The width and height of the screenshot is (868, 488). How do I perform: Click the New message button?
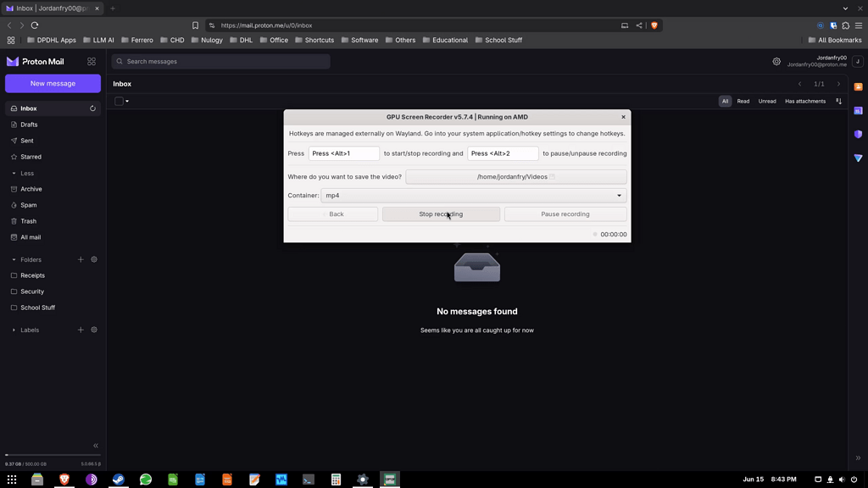pyautogui.click(x=53, y=83)
